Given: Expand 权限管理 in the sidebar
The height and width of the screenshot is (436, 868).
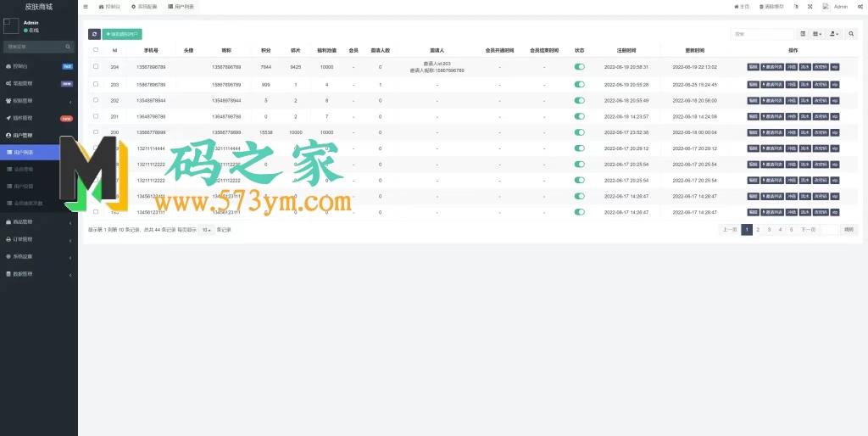Looking at the screenshot, I should point(39,101).
